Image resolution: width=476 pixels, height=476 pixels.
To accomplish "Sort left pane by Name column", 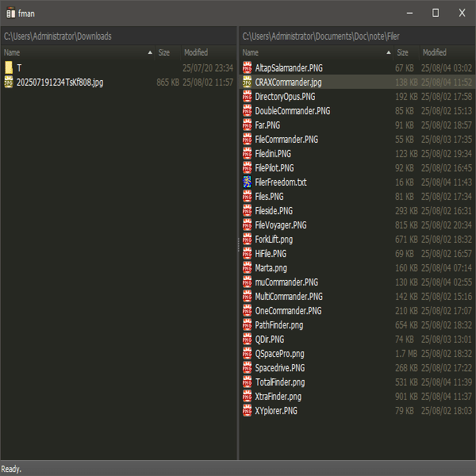I will pos(79,52).
